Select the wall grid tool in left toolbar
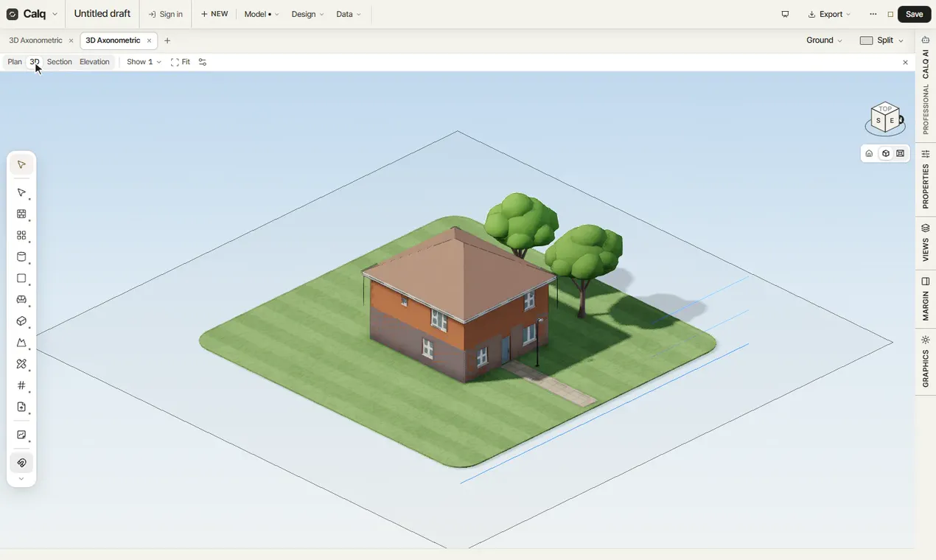This screenshot has width=936, height=560. click(21, 214)
